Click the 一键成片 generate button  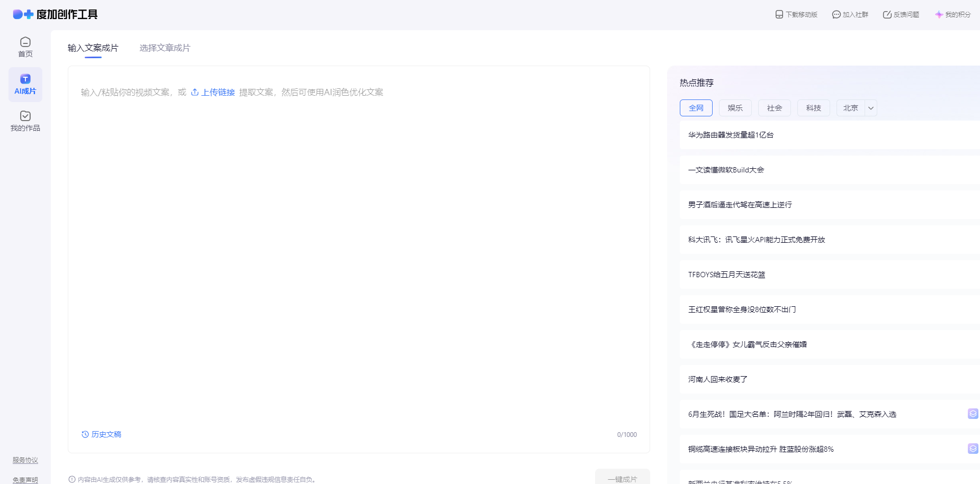coord(622,479)
